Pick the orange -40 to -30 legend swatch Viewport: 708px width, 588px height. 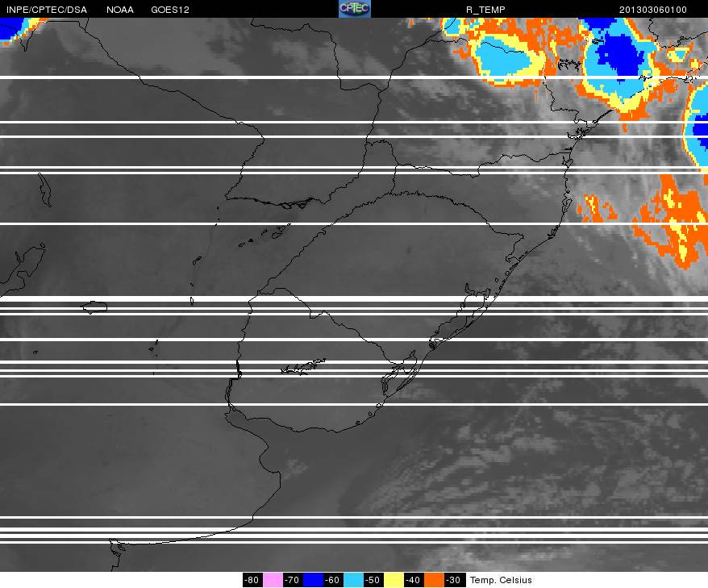(x=434, y=580)
